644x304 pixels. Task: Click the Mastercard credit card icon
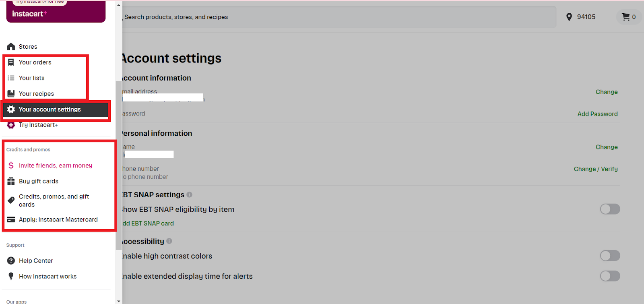pos(11,219)
